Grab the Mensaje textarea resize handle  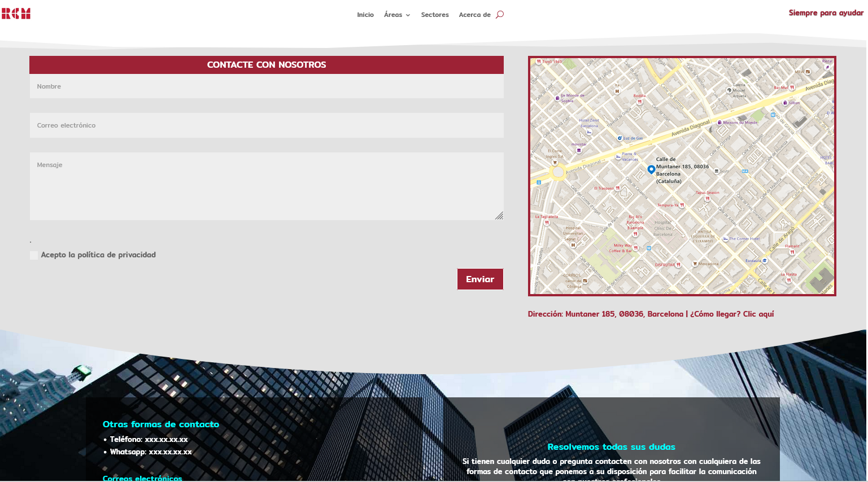[499, 216]
